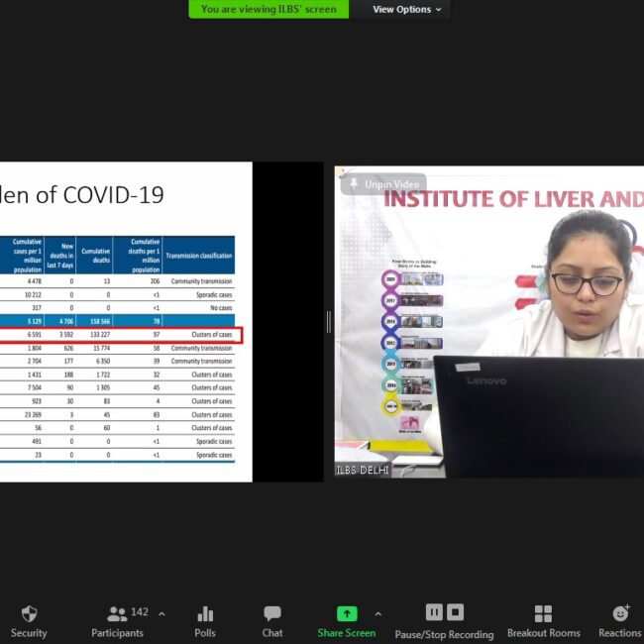The image size is (644, 644).
Task: Click the 'You are viewing ILBS' screen' banner
Action: (268, 9)
